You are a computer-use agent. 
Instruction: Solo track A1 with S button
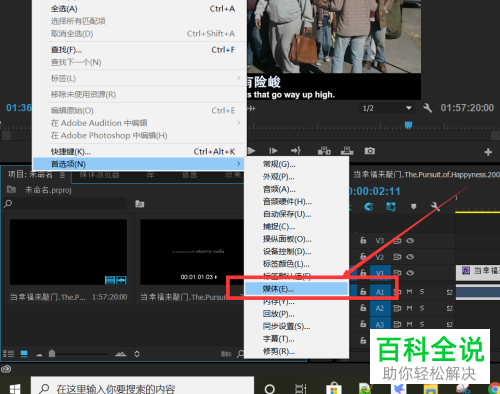[422, 292]
